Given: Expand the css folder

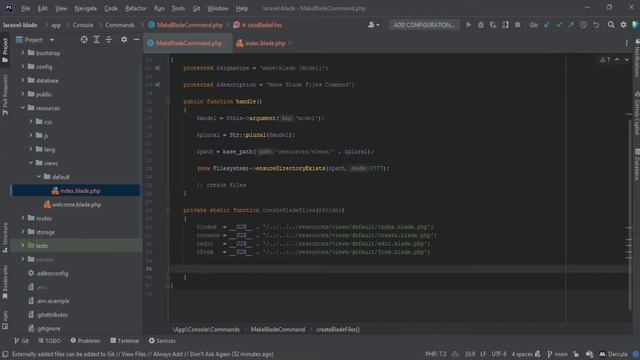Looking at the screenshot, I should click(31, 122).
